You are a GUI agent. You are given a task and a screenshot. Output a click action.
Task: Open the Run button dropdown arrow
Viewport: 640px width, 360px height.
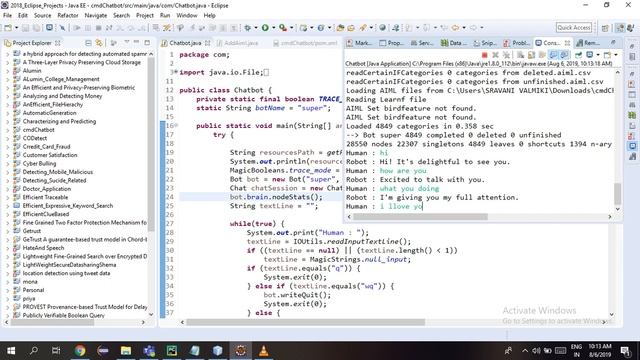click(273, 28)
